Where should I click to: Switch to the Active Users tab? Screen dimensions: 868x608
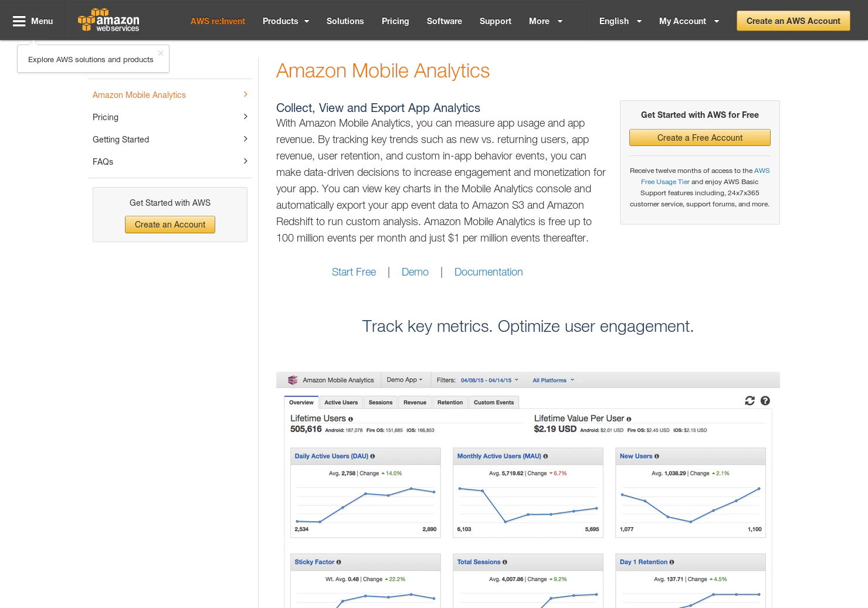[x=341, y=402]
